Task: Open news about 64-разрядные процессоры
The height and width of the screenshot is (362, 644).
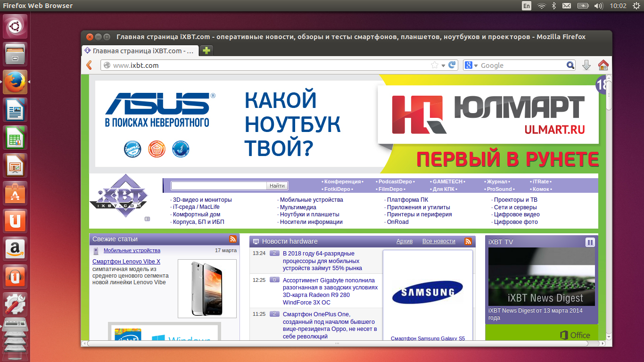Action: [322, 261]
